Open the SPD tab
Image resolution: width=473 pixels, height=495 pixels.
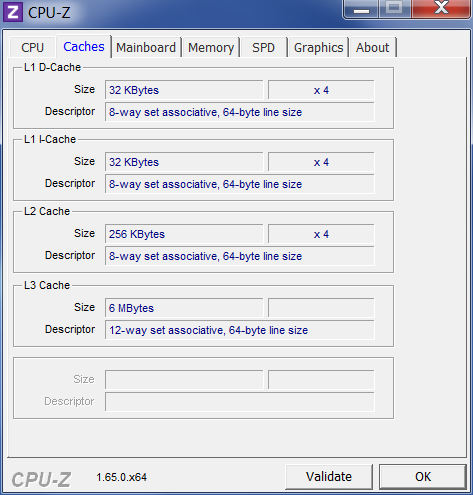[x=263, y=47]
